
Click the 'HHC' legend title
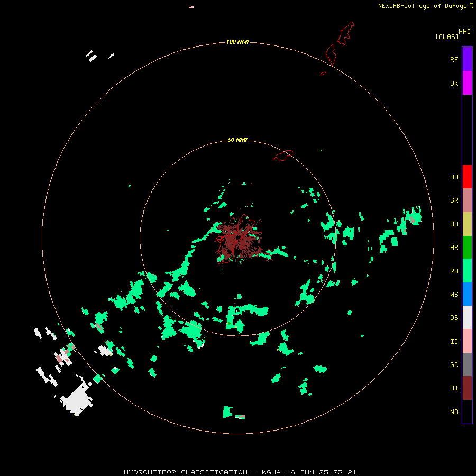click(x=464, y=32)
